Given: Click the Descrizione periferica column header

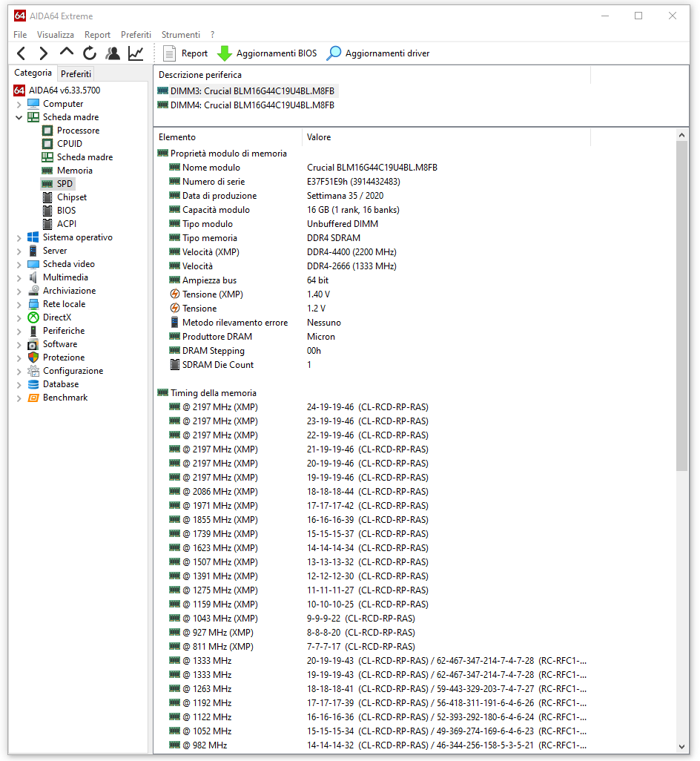Looking at the screenshot, I should tap(372, 75).
